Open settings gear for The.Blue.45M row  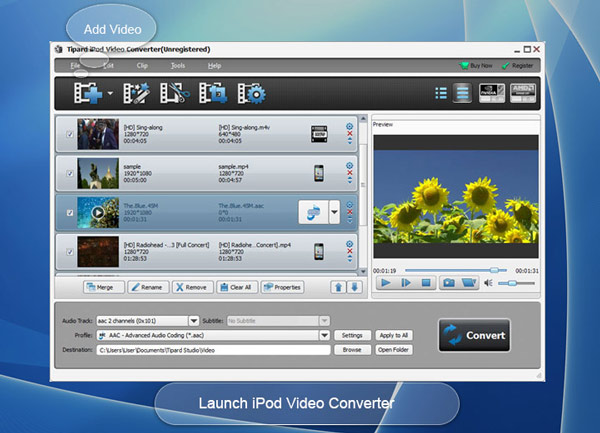[349, 205]
